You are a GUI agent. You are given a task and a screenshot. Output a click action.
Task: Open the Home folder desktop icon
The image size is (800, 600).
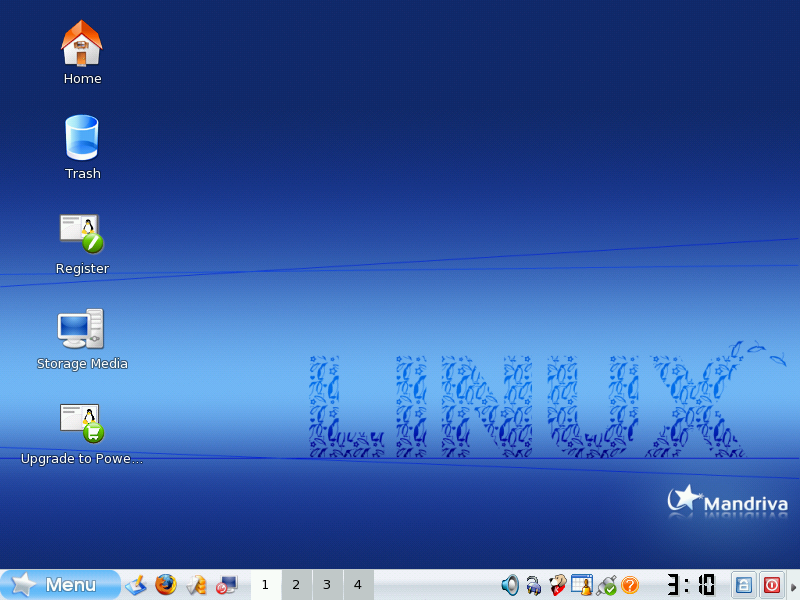[x=82, y=44]
